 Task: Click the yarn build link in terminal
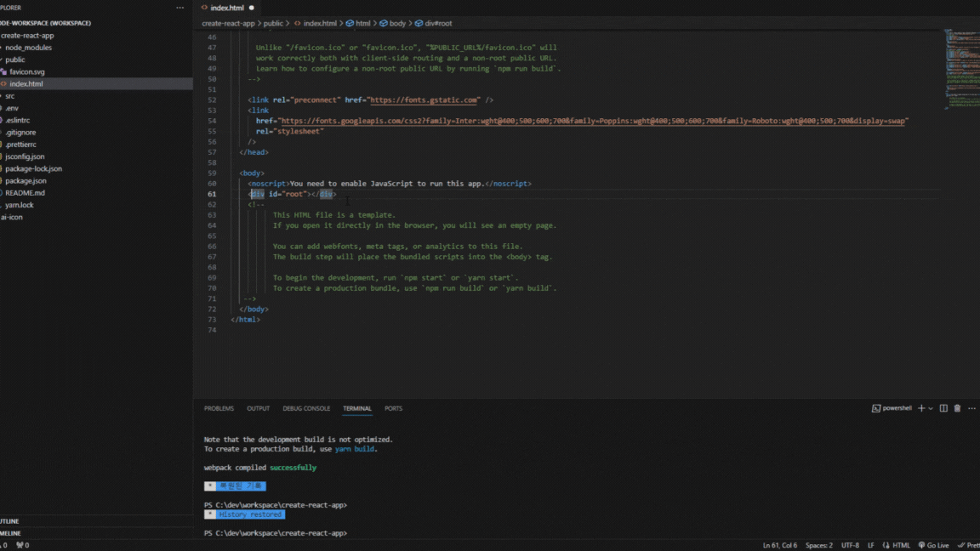[355, 449]
